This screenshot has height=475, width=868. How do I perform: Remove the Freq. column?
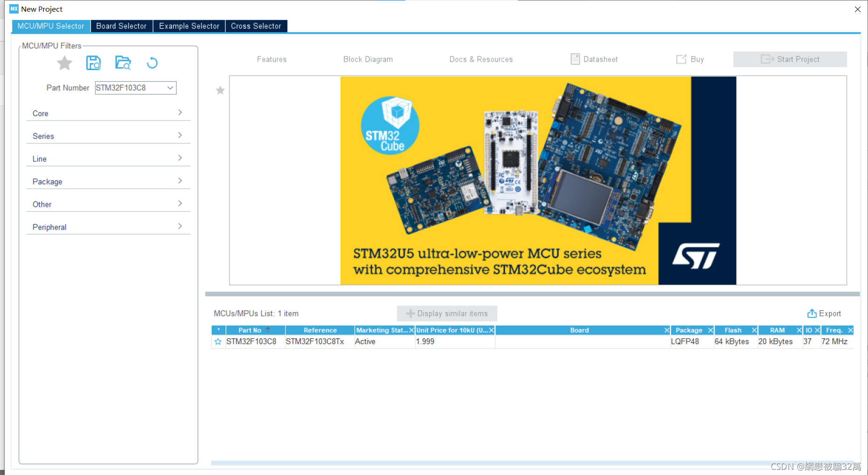pos(850,330)
